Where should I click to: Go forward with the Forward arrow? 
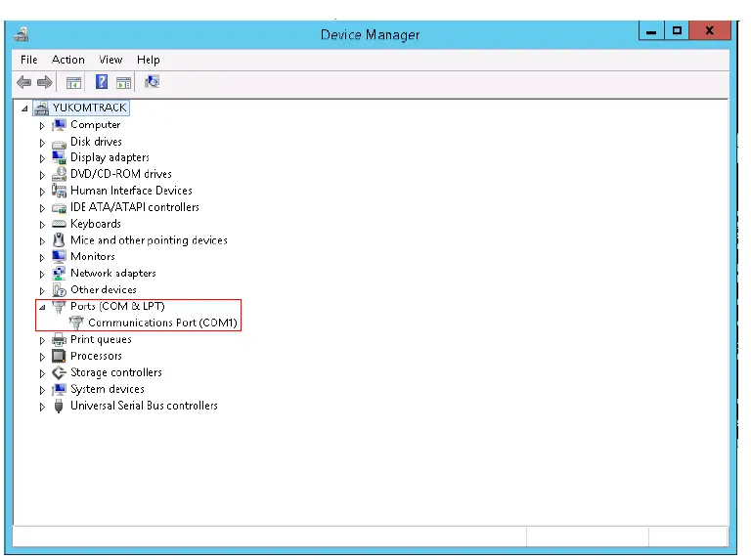45,82
